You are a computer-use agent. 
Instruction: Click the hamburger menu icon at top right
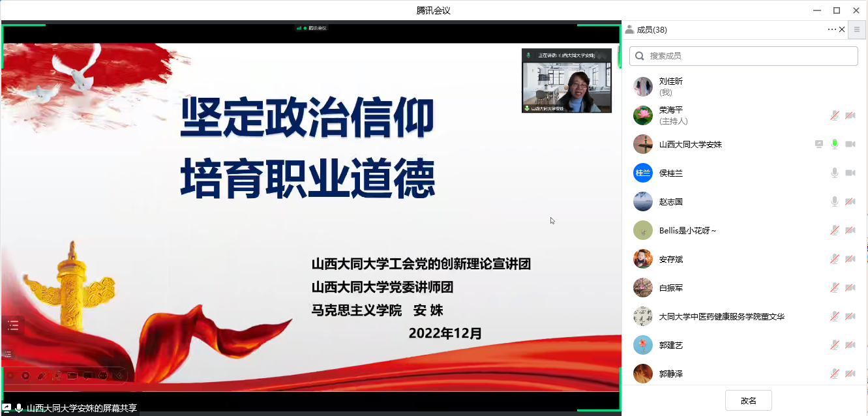click(857, 29)
